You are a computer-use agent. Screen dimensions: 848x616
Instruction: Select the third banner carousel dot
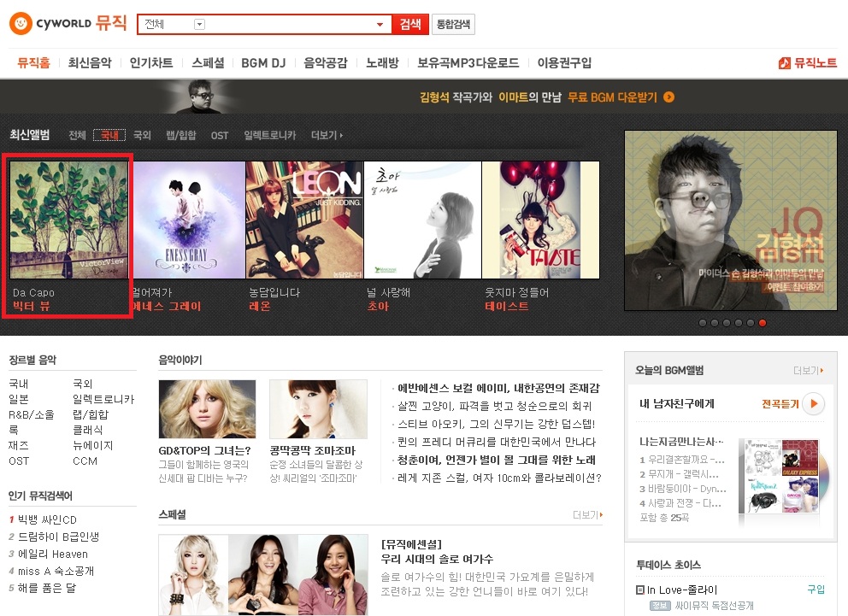click(727, 323)
